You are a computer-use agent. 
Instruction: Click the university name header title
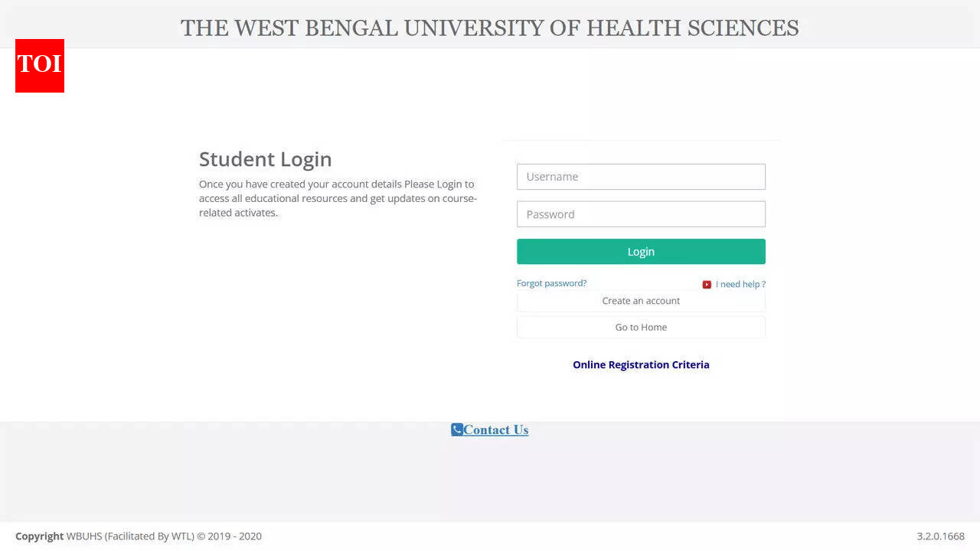(489, 28)
